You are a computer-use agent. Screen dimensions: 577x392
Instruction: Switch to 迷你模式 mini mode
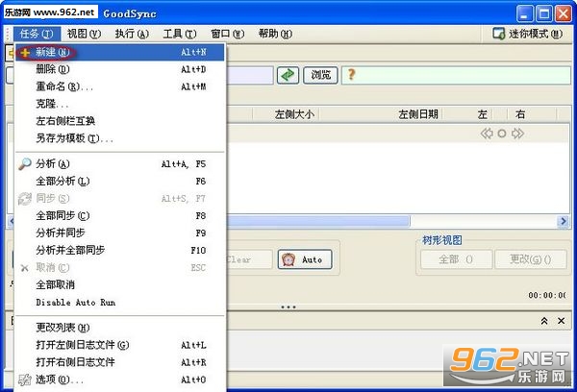528,34
